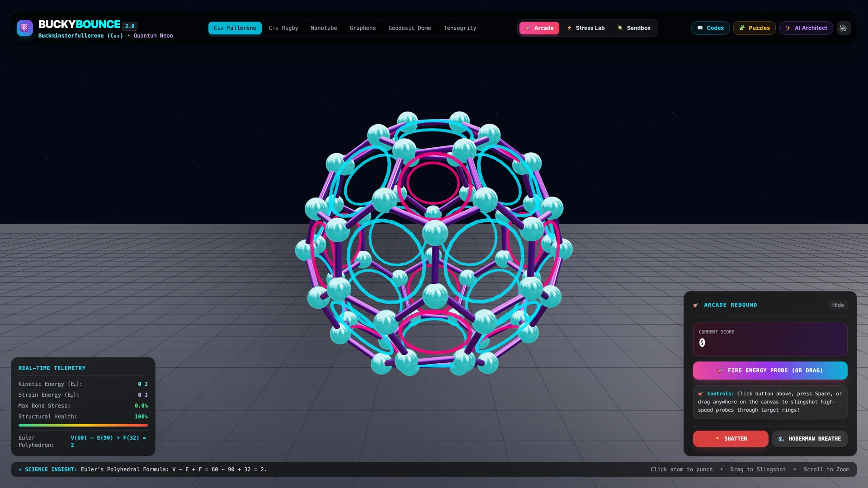Select the Geodesic Dome structure
868x488 pixels.
(410, 28)
